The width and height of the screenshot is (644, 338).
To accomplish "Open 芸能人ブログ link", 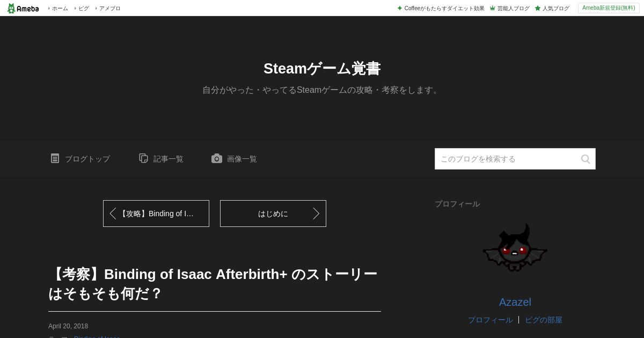I will (x=513, y=9).
